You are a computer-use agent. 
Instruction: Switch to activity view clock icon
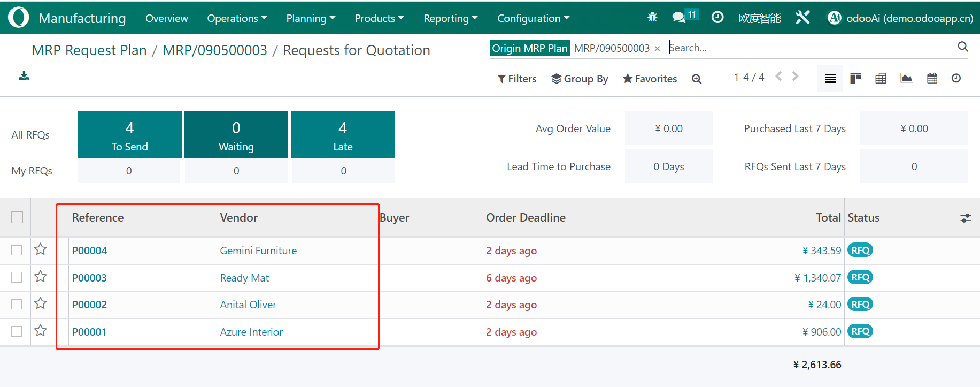(956, 79)
